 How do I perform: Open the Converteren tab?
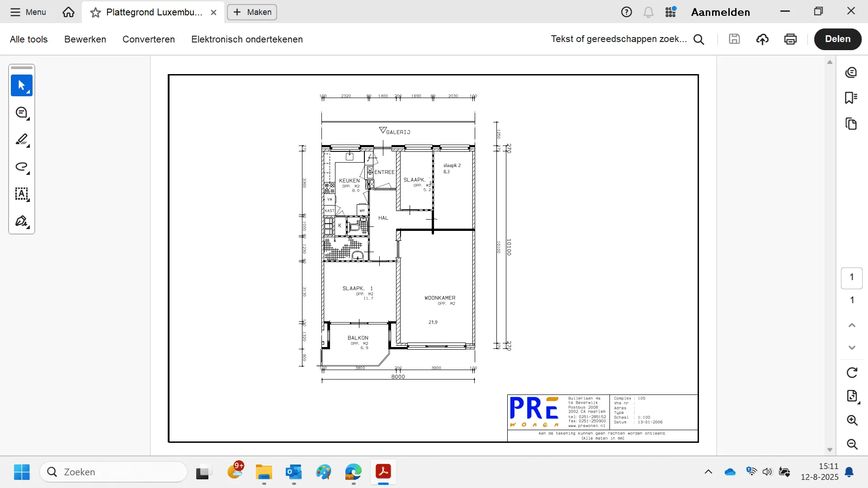click(148, 39)
